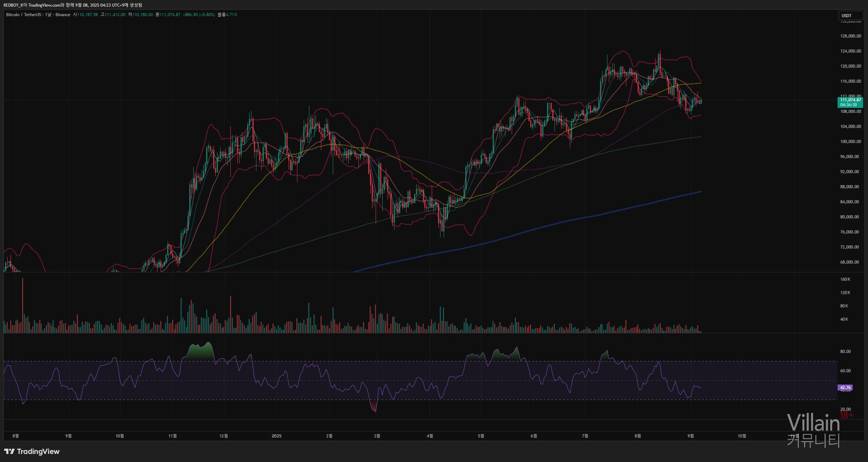Viewport: 868px width, 462px height.
Task: Click the 160K volume axis label
Action: (x=845, y=279)
